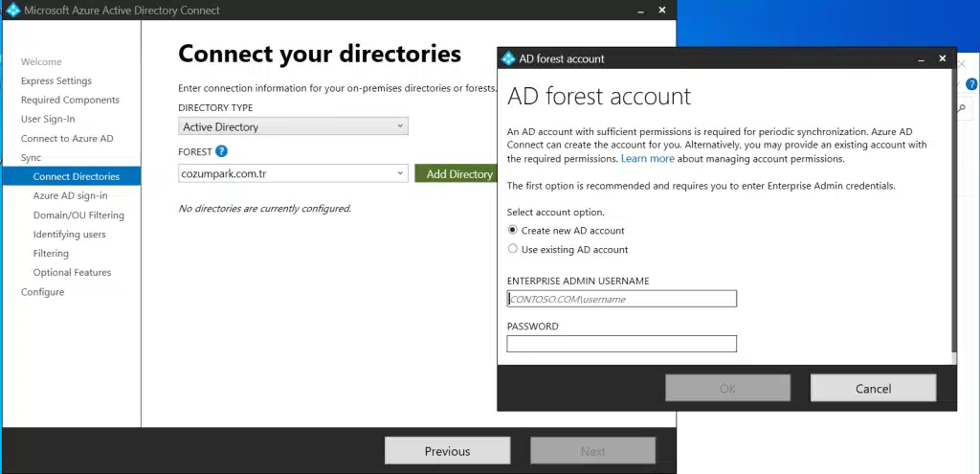
Task: Focus the Enterprise Admin Username field
Action: [x=621, y=299]
